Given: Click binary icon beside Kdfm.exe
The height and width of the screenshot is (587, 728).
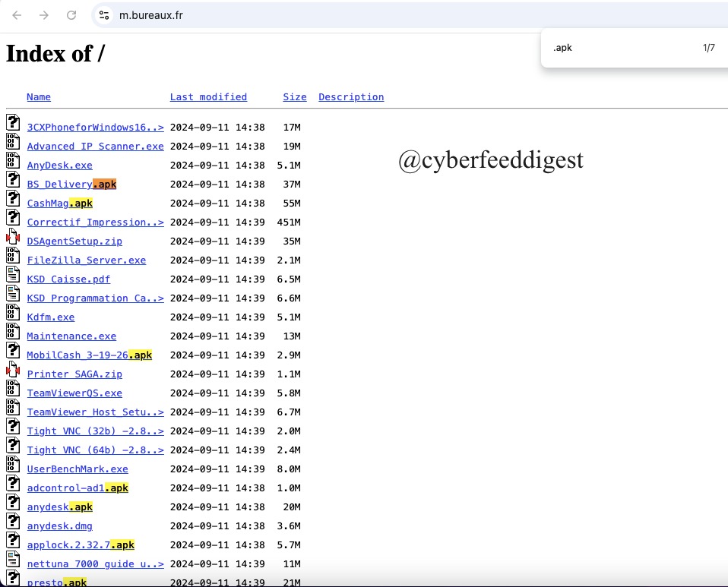Looking at the screenshot, I should point(13,313).
